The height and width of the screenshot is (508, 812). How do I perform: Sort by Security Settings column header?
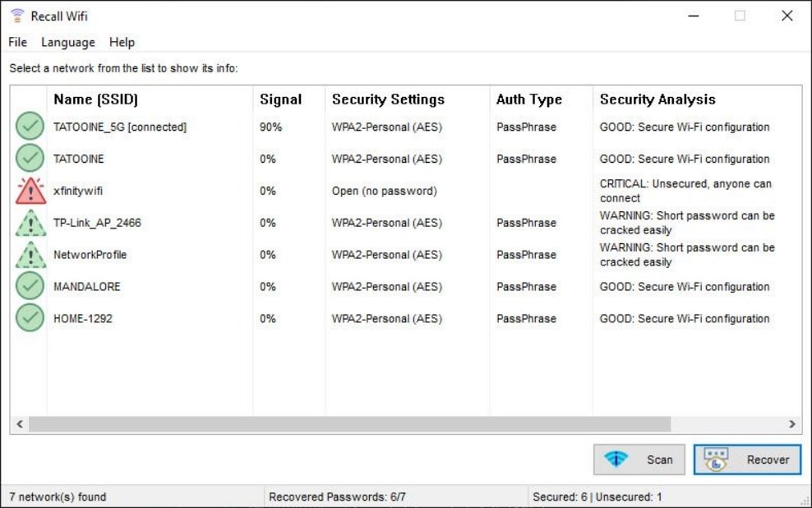[388, 99]
